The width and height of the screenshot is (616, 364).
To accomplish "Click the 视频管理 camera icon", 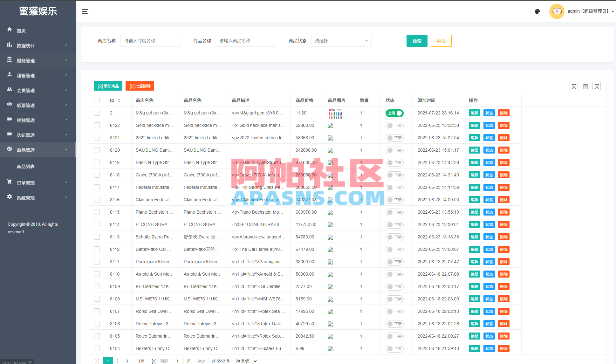I will pyautogui.click(x=10, y=119).
